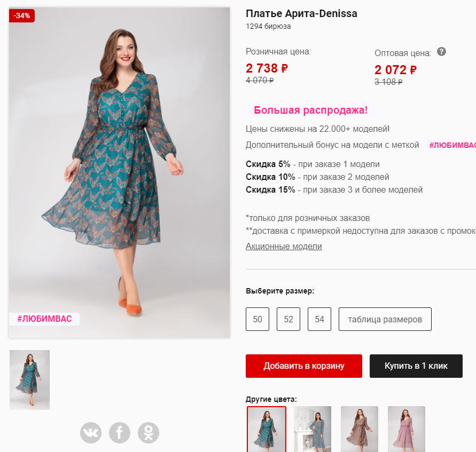
Task: Select size 50
Action: point(257,319)
